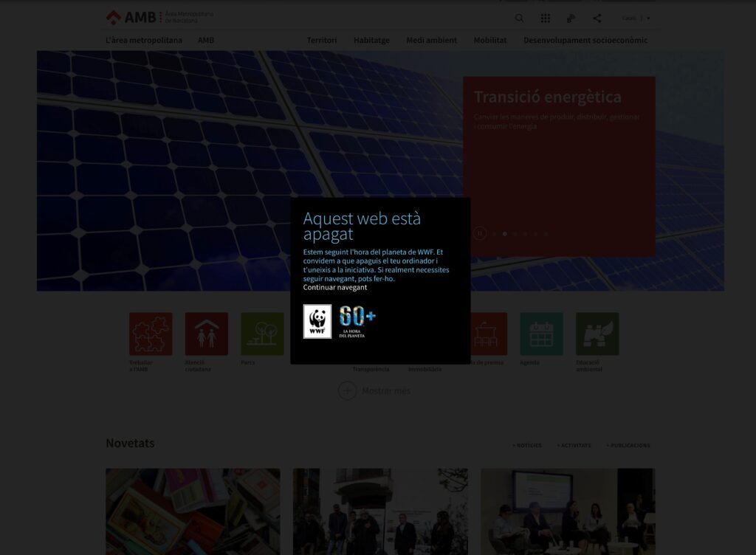Click the search magnifier icon in header
This screenshot has height=555, width=756.
click(519, 18)
